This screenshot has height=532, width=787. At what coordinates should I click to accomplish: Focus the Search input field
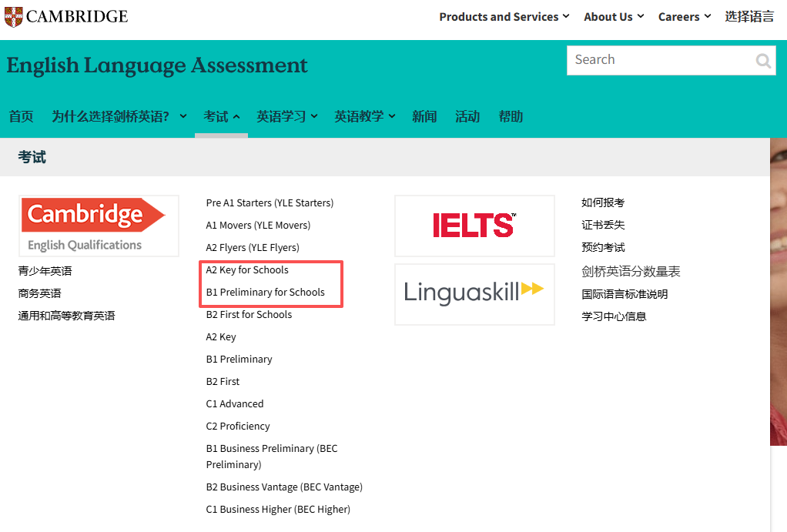658,60
